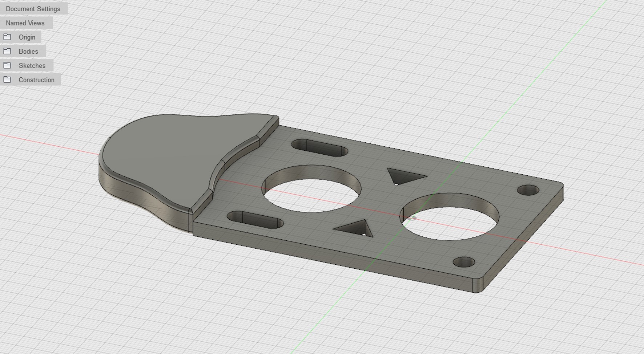Click the Origin folder icon
This screenshot has width=644, height=354.
click(7, 37)
